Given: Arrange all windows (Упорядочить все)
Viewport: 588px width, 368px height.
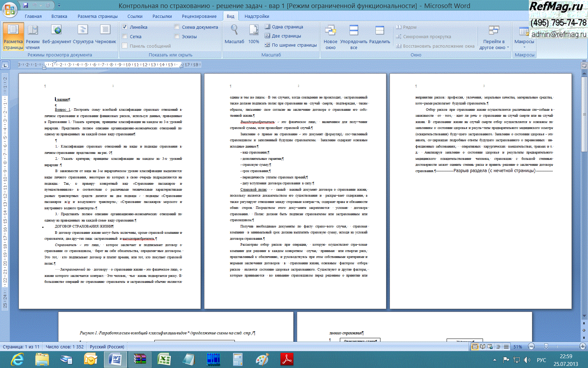Looking at the screenshot, I should click(x=353, y=36).
